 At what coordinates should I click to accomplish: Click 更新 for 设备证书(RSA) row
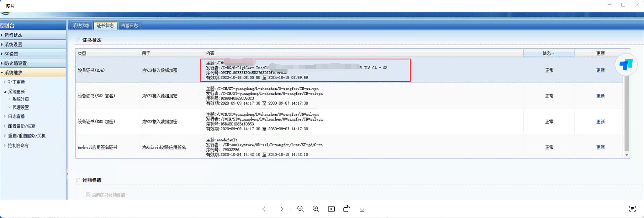point(600,70)
